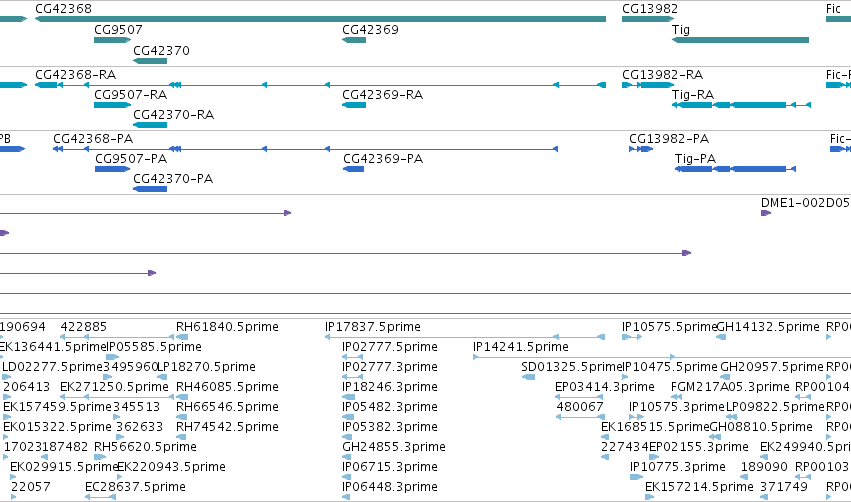The width and height of the screenshot is (851, 502).
Task: Select transcript CG42368-RA
Action: tap(320, 85)
